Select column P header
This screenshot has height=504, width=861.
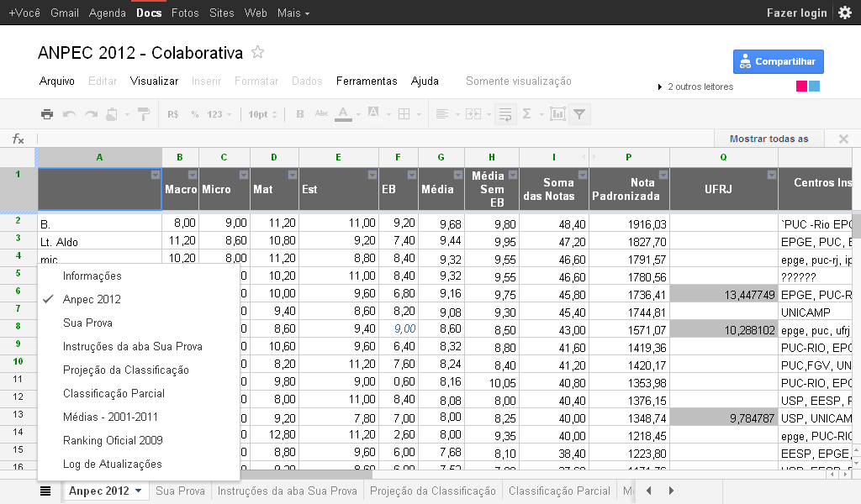pyautogui.click(x=629, y=157)
